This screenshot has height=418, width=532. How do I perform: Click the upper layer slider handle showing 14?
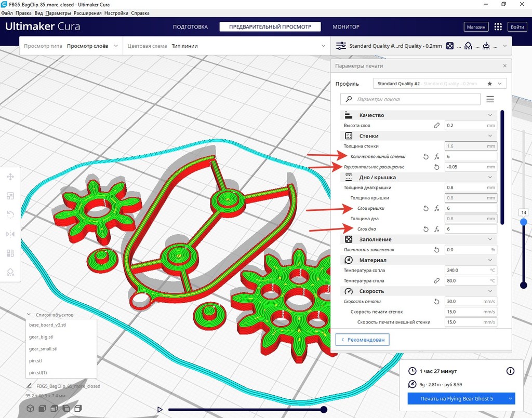(524, 222)
